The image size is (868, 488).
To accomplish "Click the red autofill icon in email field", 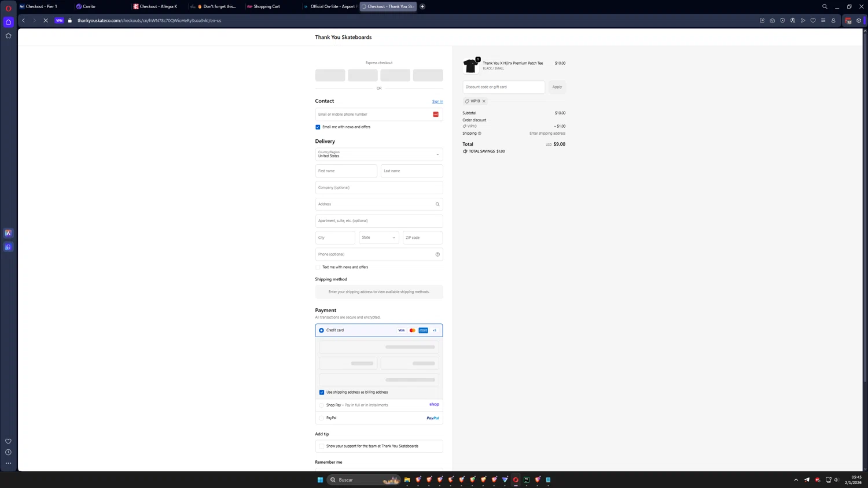I will [436, 114].
